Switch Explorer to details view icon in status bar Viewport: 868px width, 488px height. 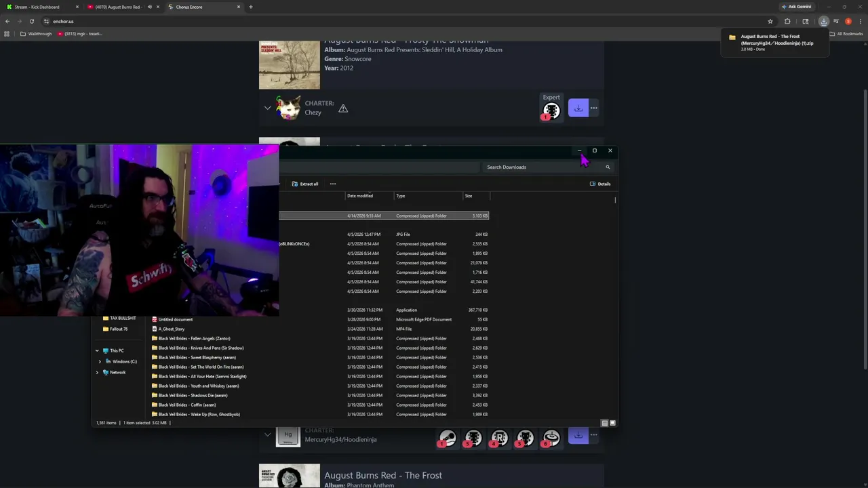605,423
